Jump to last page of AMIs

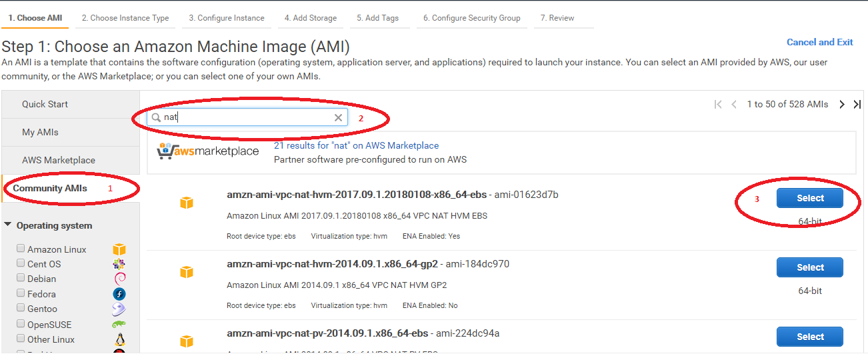(x=857, y=104)
